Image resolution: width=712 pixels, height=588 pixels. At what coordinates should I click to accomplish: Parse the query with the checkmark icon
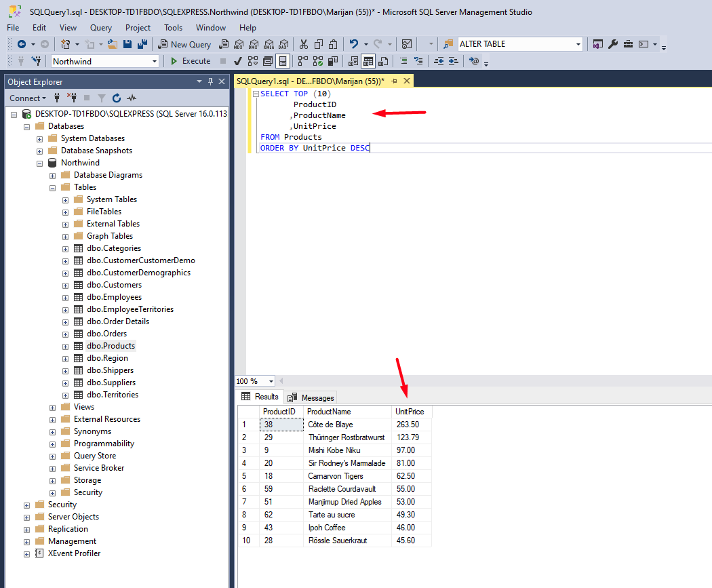click(237, 61)
